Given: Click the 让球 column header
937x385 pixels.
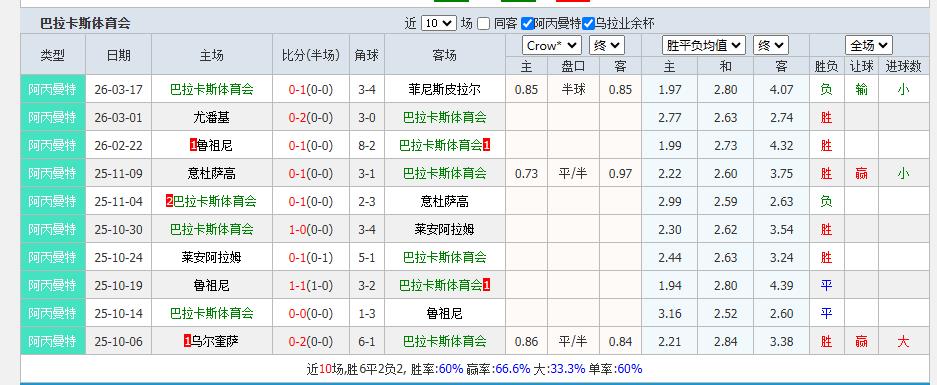Looking at the screenshot, I should [861, 66].
